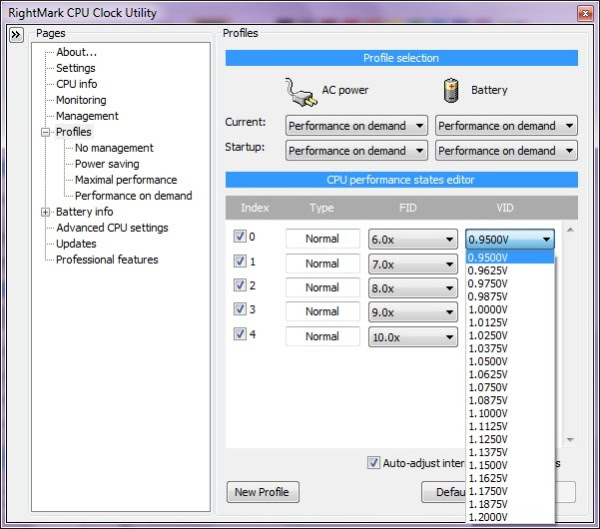This screenshot has height=529, width=600.
Task: Choose 1.0500V in the VID list
Action: click(510, 361)
